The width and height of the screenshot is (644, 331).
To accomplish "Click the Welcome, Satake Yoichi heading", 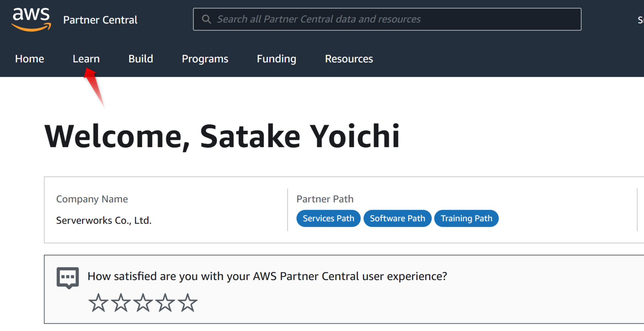I will [x=222, y=136].
